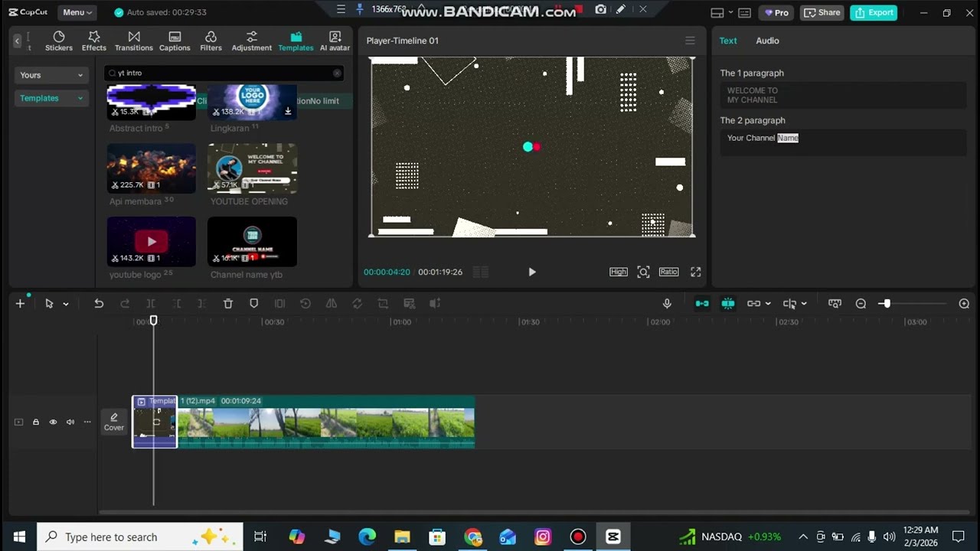The width and height of the screenshot is (980, 551).
Task: Download the Lingkaran template
Action: click(288, 111)
